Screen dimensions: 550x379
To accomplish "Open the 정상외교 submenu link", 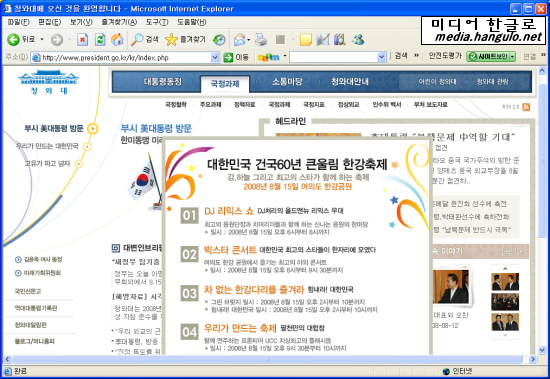I will coord(348,105).
